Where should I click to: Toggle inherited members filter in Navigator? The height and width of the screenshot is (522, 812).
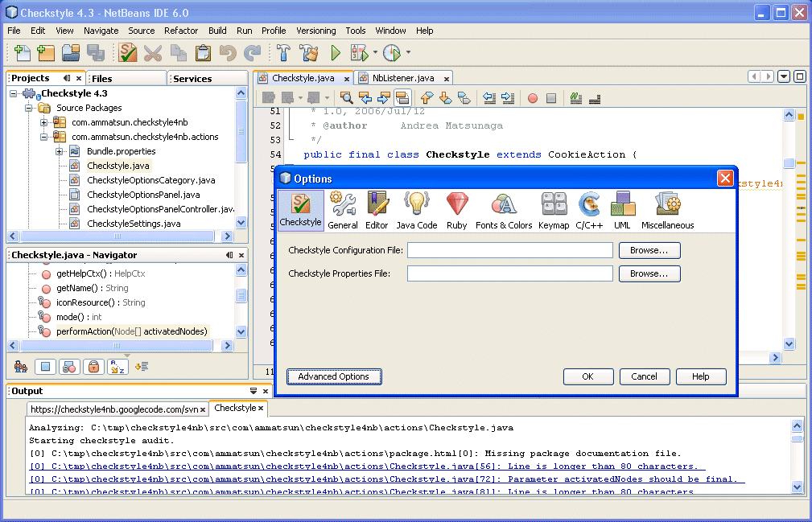coord(20,367)
